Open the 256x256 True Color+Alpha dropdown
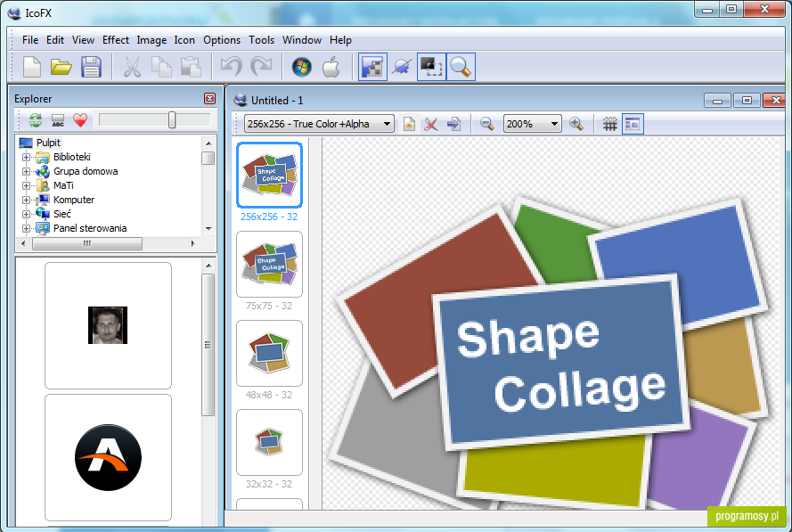The height and width of the screenshot is (532, 792). pyautogui.click(x=319, y=124)
